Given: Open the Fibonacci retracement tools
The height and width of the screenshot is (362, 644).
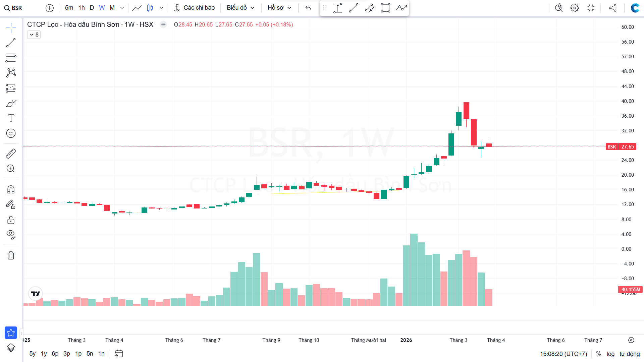Looking at the screenshot, I should [x=11, y=58].
